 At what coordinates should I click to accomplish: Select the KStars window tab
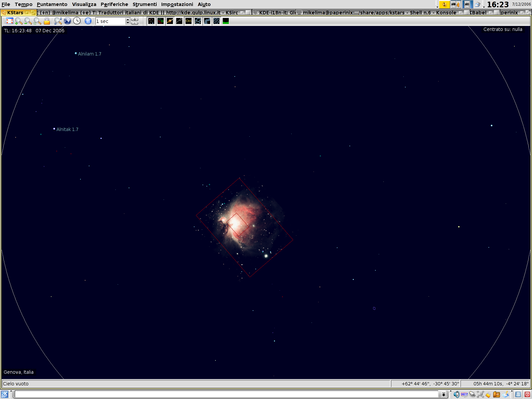(x=18, y=13)
